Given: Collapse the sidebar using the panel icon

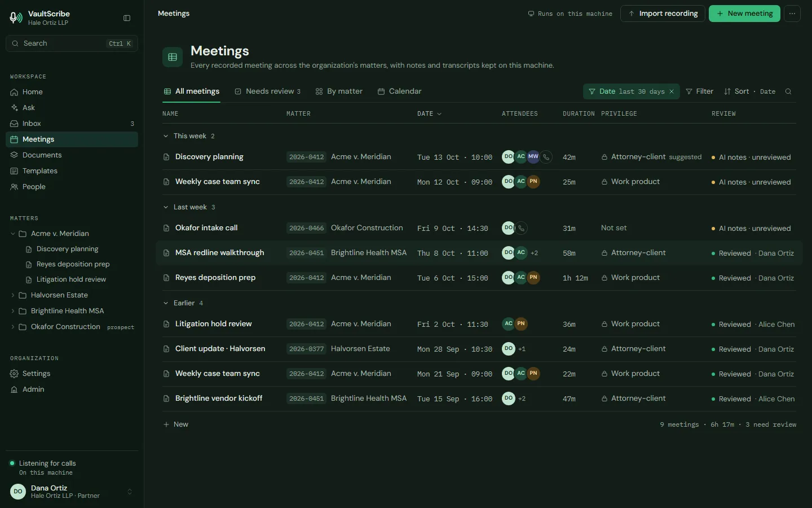Looking at the screenshot, I should point(127,18).
